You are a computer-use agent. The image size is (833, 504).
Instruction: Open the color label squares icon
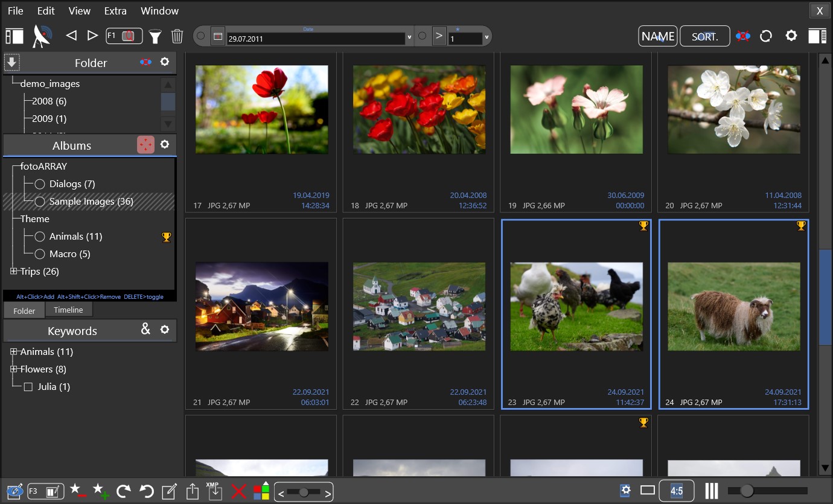tap(261, 491)
